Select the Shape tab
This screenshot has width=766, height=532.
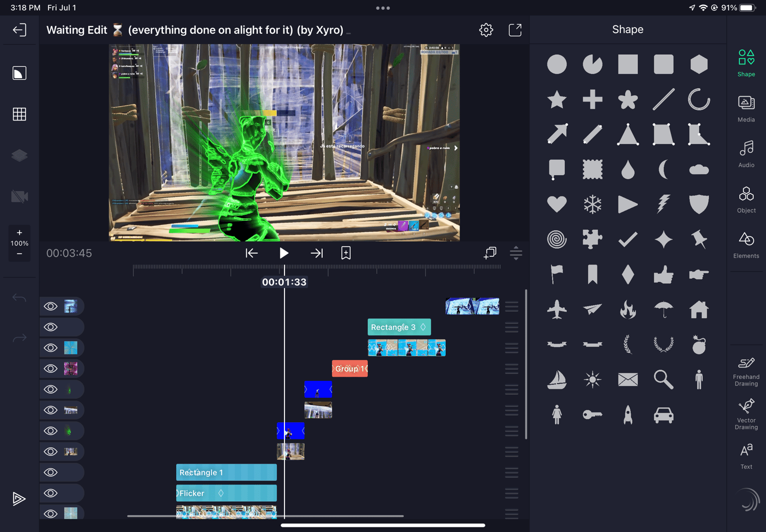(x=746, y=63)
